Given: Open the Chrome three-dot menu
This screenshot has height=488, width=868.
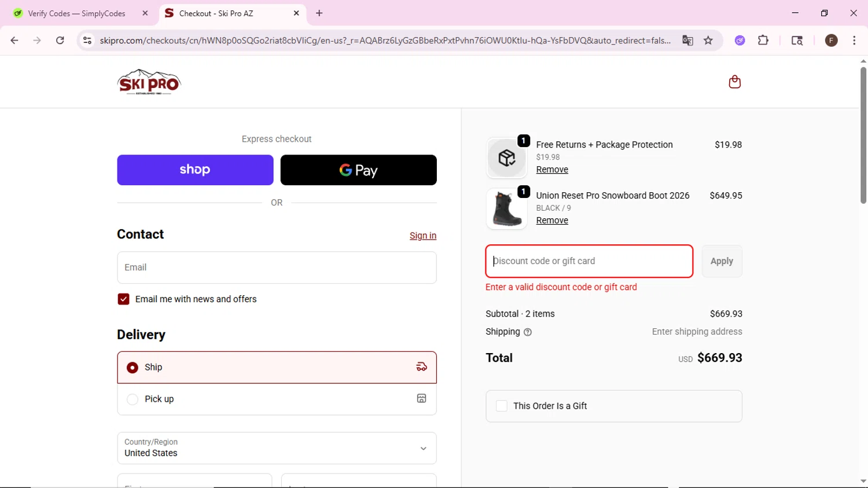Looking at the screenshot, I should [854, 41].
